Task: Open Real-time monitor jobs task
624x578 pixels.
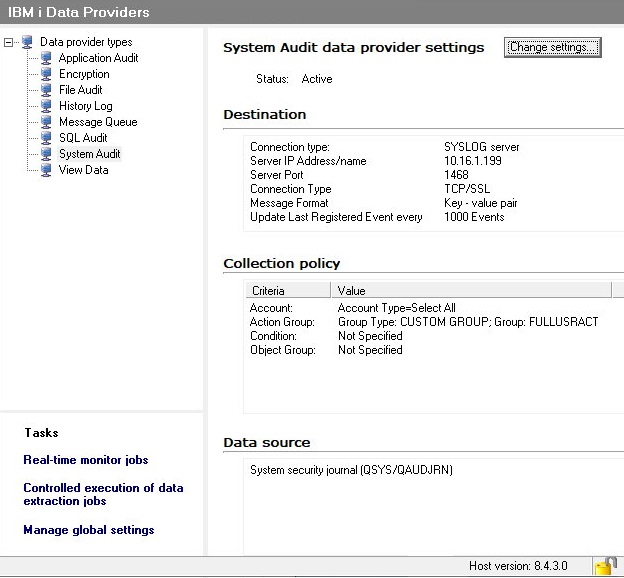Action: [x=86, y=460]
